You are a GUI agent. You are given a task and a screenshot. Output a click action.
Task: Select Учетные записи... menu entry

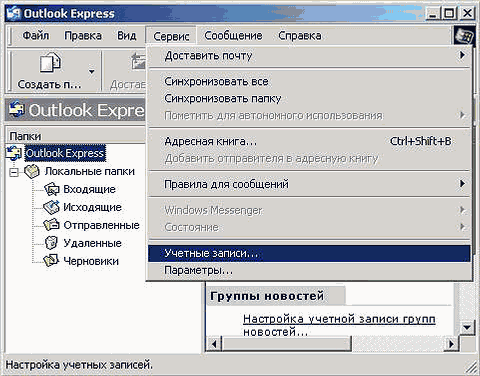[309, 253]
